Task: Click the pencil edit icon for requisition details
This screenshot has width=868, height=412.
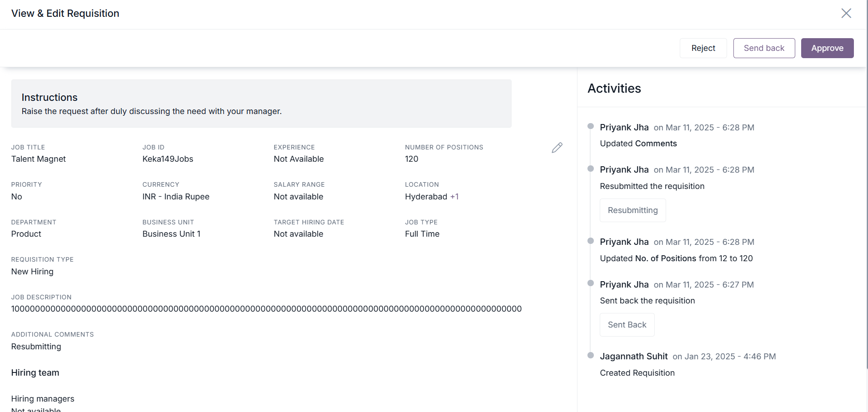Action: pos(557,148)
